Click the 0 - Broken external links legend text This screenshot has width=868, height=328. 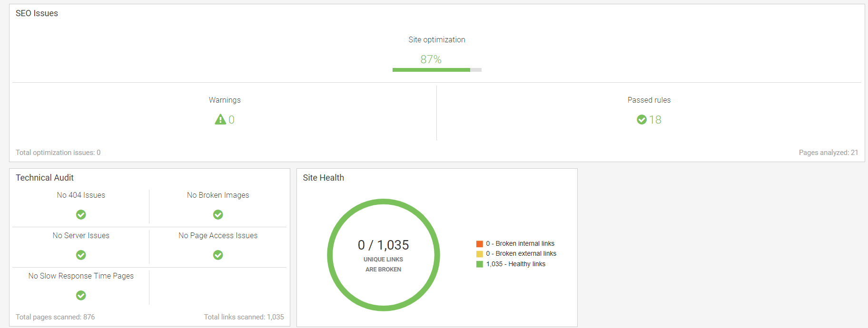521,254
